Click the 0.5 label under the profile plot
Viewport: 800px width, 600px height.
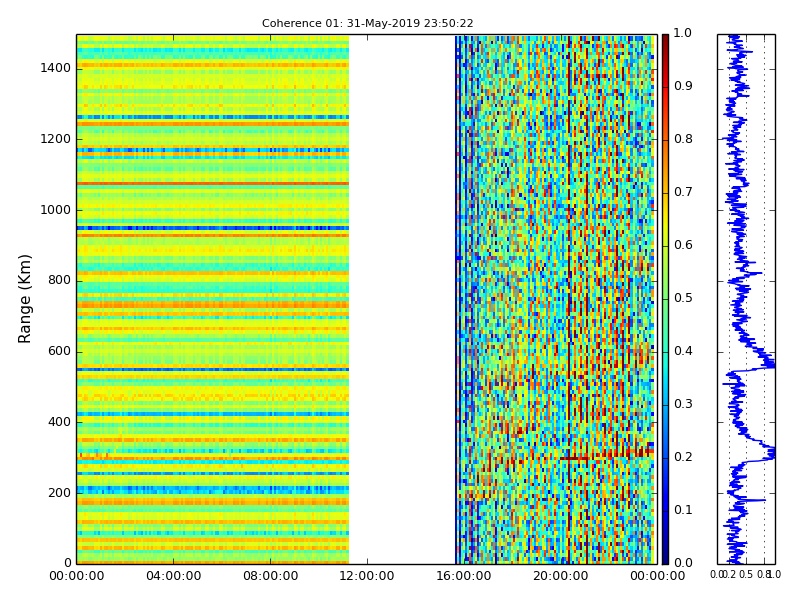tap(746, 574)
